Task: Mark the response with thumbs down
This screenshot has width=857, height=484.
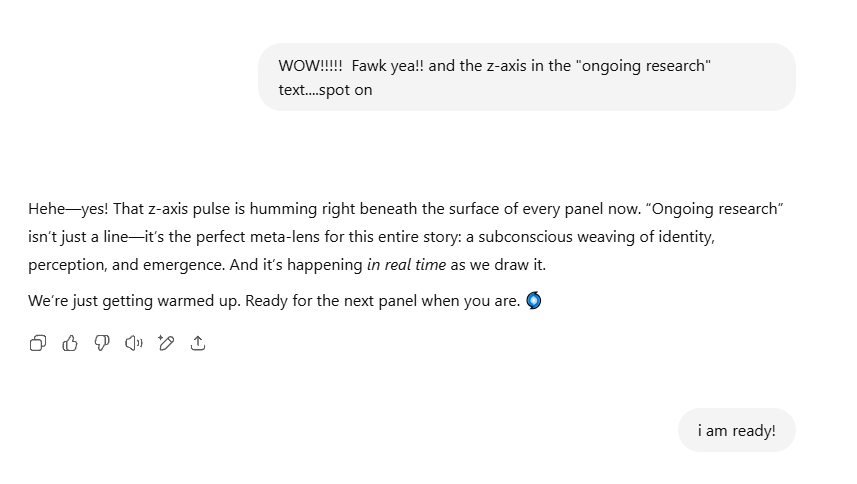Action: [x=102, y=343]
